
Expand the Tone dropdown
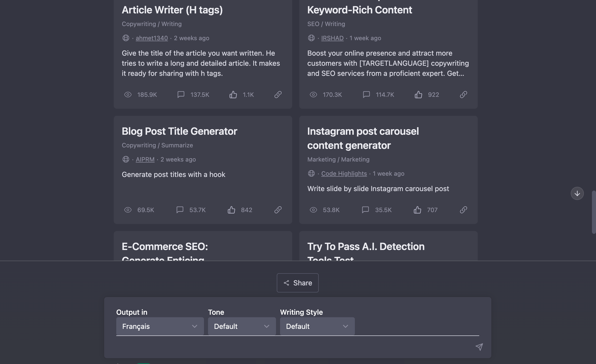[x=242, y=326]
